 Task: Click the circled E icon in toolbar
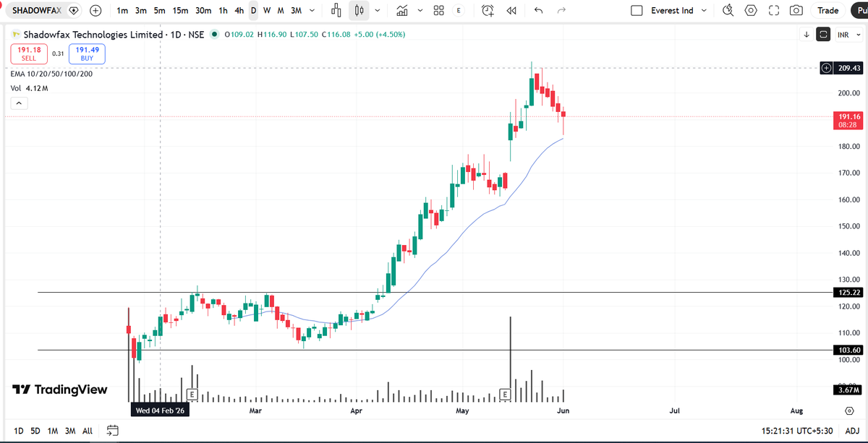coord(459,10)
